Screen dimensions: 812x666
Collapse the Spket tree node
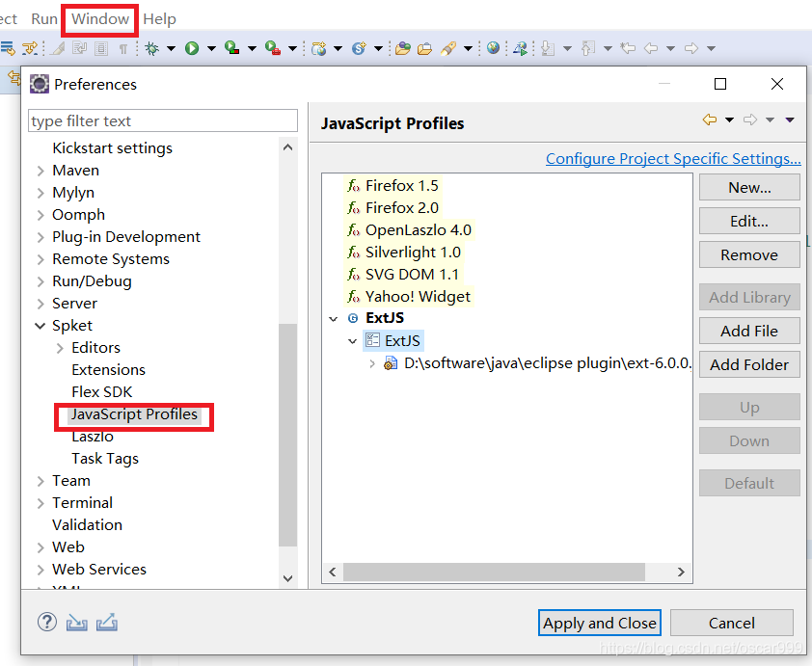pos(40,326)
